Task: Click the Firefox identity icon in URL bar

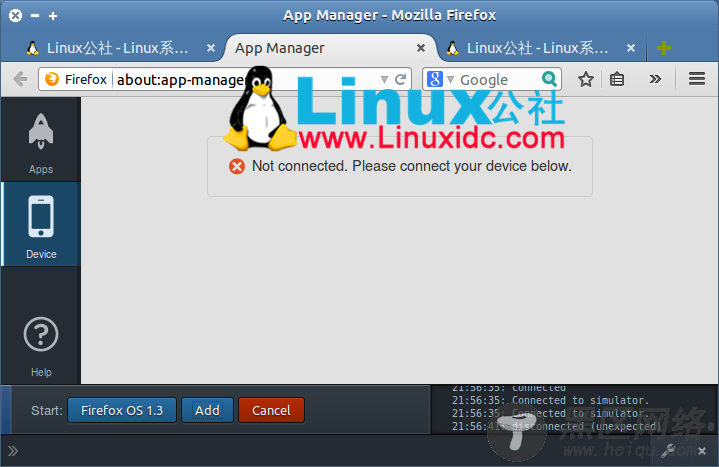Action: pyautogui.click(x=52, y=79)
